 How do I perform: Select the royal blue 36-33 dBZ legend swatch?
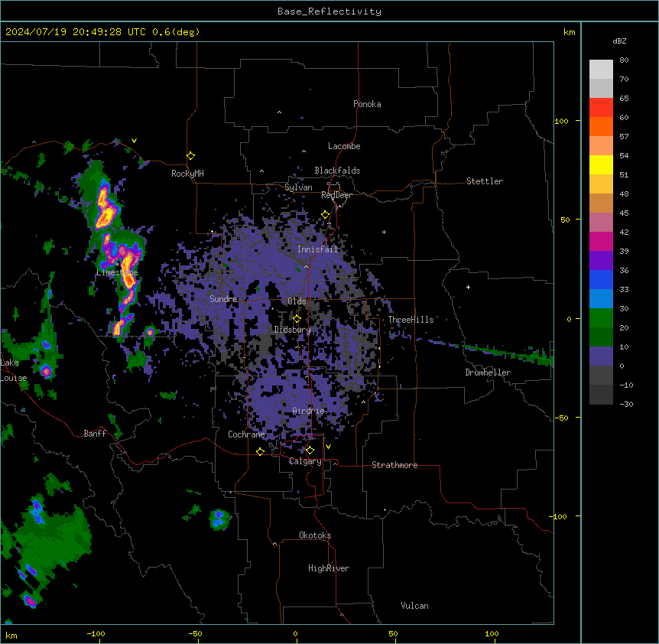(601, 280)
